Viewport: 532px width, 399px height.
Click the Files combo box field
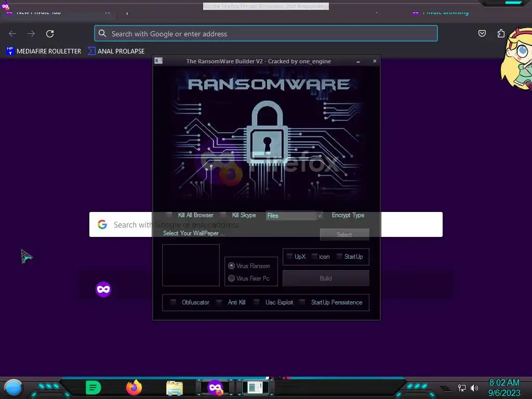291,216
